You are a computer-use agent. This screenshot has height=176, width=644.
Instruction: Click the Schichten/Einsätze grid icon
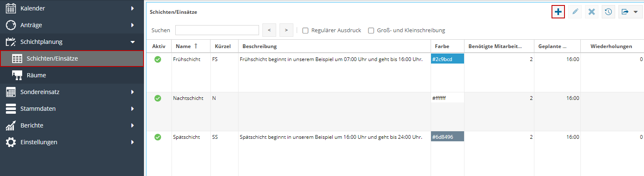[17, 59]
